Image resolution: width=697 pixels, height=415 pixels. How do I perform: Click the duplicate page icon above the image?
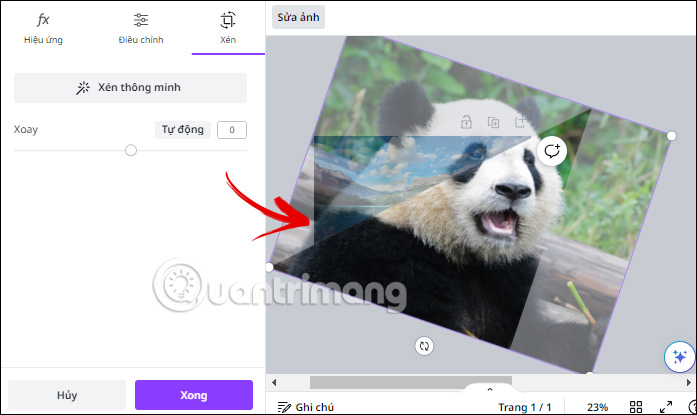pos(493,122)
